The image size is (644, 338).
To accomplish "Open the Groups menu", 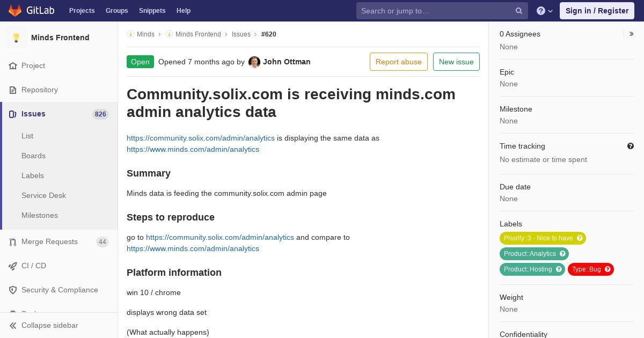I will coord(116,11).
